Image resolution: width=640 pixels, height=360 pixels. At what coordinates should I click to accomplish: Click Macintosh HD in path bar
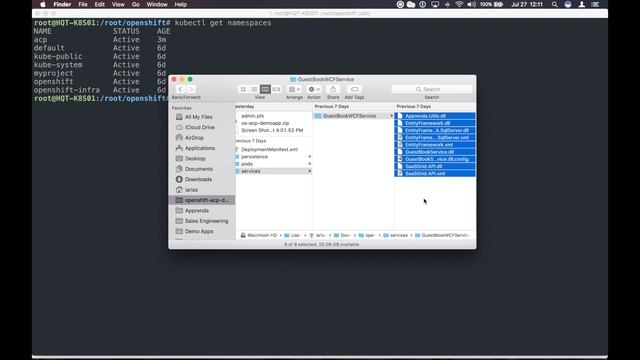[x=259, y=235]
